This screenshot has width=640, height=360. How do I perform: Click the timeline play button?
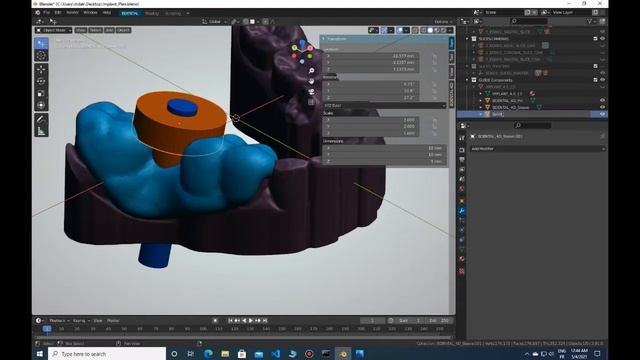click(251, 321)
